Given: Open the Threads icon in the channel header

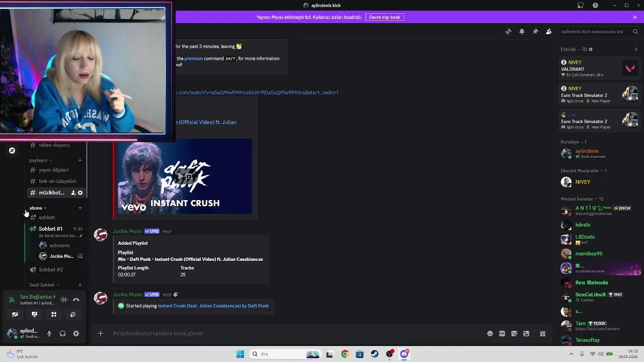Looking at the screenshot, I should 508,31.
